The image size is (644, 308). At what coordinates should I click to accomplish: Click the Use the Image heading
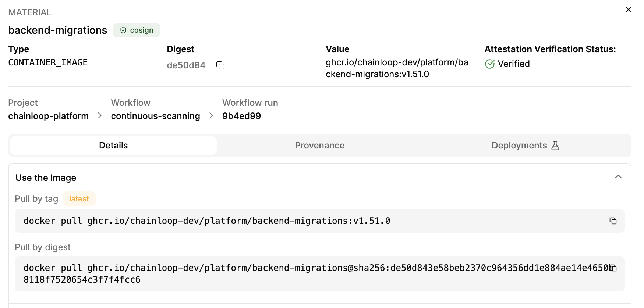point(46,178)
